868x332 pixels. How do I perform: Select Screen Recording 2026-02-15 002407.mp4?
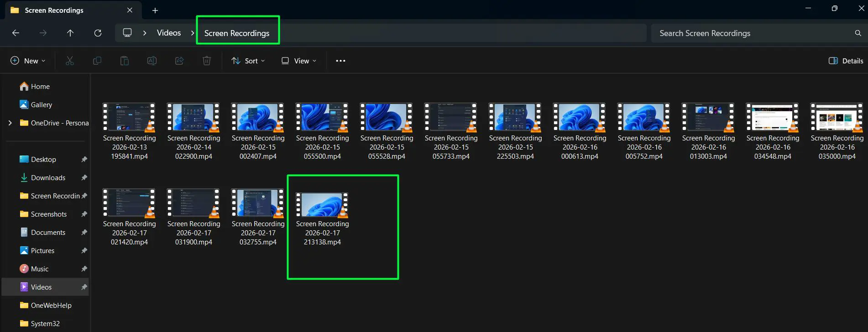[258, 131]
